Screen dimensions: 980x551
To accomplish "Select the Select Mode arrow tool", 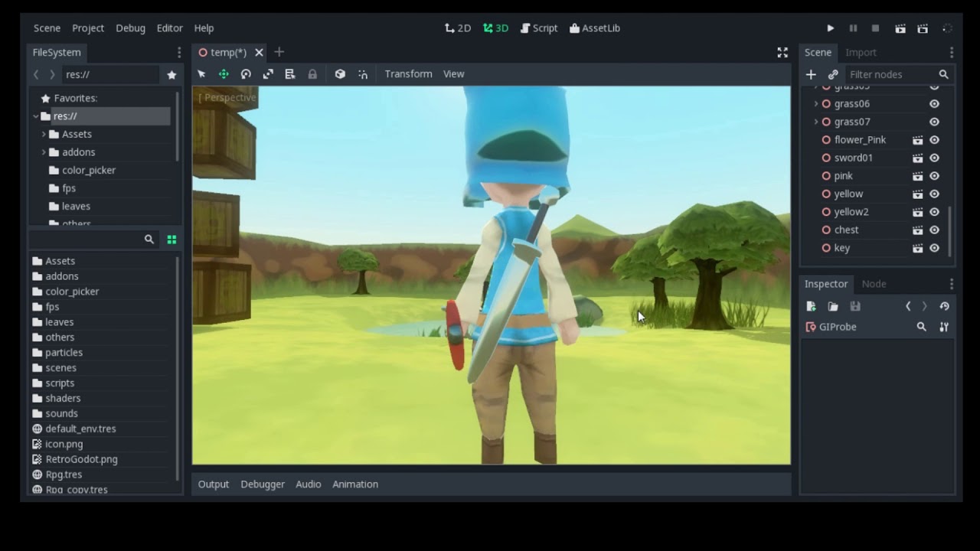I will tap(201, 74).
